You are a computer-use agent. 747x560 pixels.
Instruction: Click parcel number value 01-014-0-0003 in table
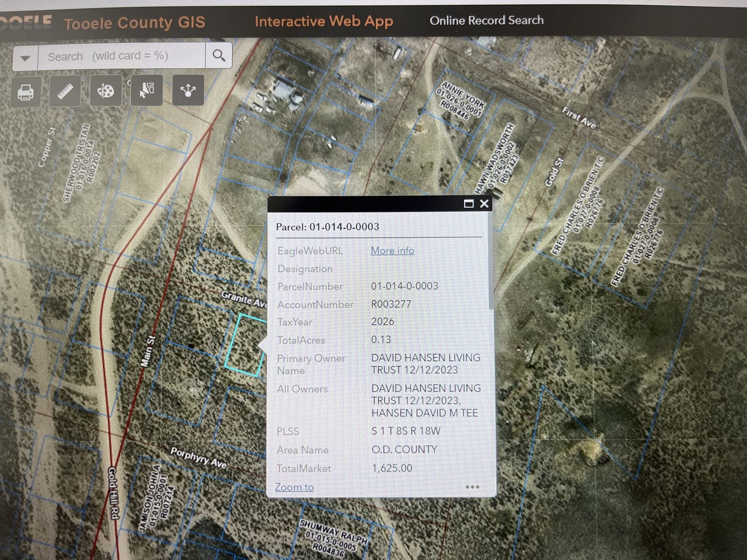pos(404,286)
